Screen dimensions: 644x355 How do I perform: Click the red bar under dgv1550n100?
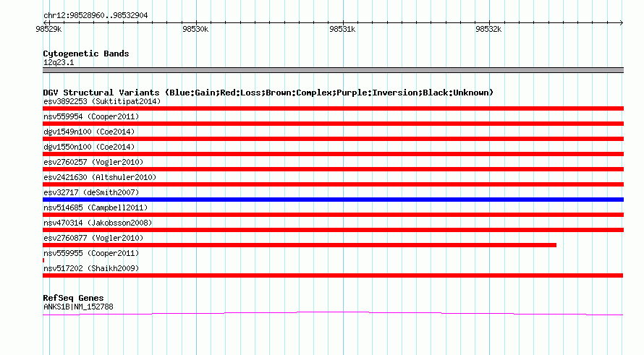[x=333, y=154]
